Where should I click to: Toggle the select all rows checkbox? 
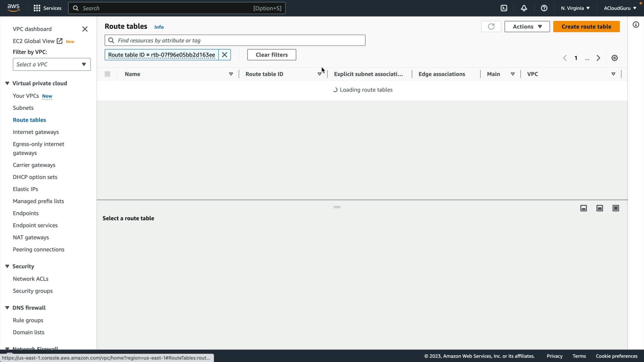pyautogui.click(x=107, y=74)
